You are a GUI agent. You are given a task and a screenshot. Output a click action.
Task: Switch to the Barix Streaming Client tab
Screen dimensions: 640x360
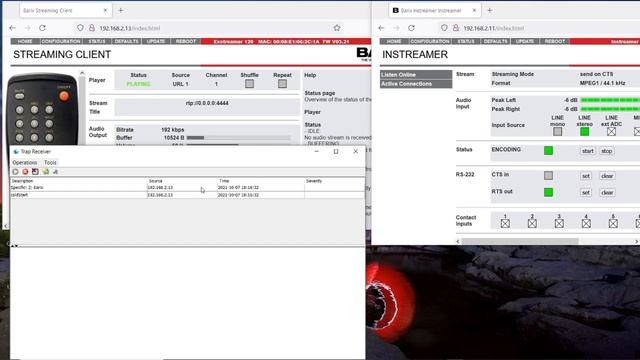click(x=65, y=10)
